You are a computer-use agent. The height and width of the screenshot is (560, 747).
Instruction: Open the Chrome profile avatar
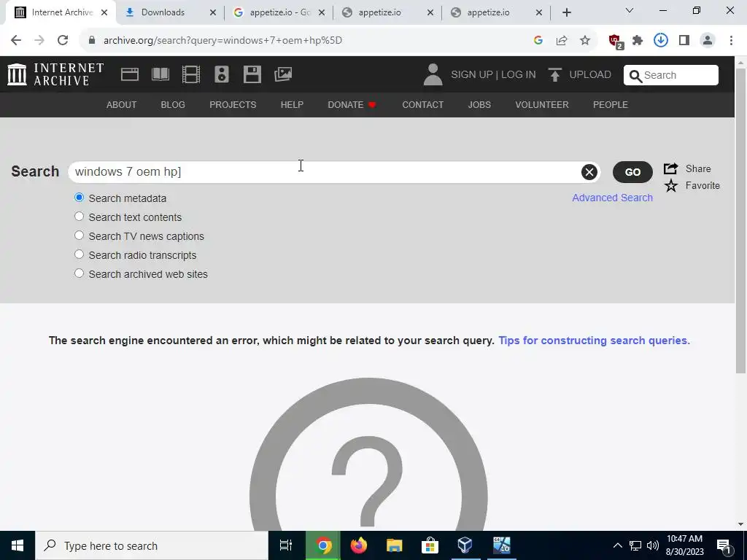coord(708,41)
